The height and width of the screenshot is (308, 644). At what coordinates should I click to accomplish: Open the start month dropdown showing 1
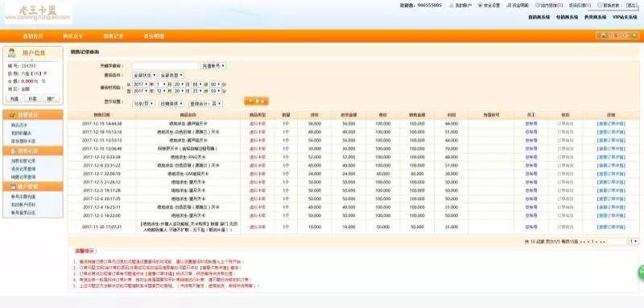tap(160, 84)
